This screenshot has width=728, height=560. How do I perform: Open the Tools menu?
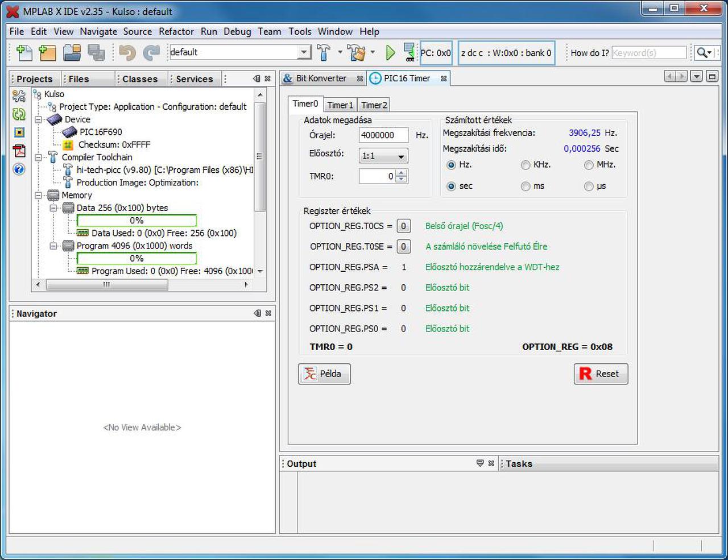300,31
